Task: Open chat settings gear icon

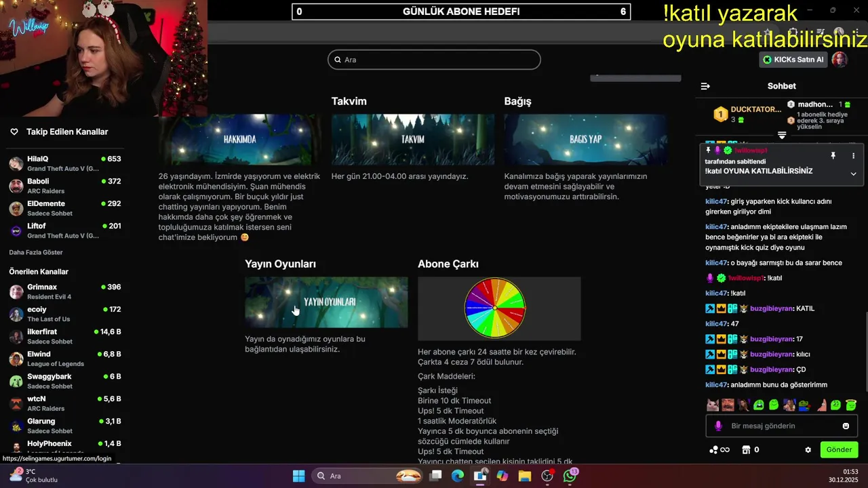Action: pos(808,449)
